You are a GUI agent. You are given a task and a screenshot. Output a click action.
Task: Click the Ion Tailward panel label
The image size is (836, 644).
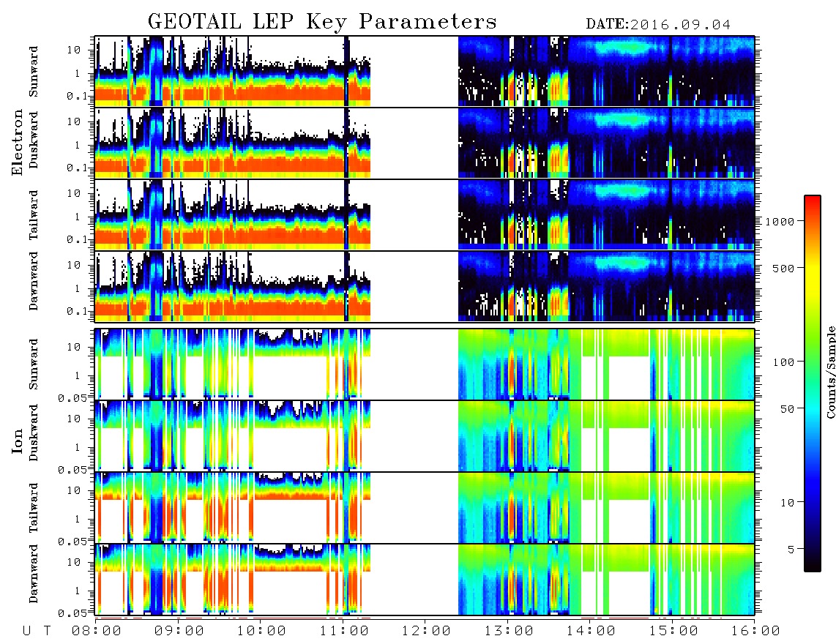click(34, 508)
